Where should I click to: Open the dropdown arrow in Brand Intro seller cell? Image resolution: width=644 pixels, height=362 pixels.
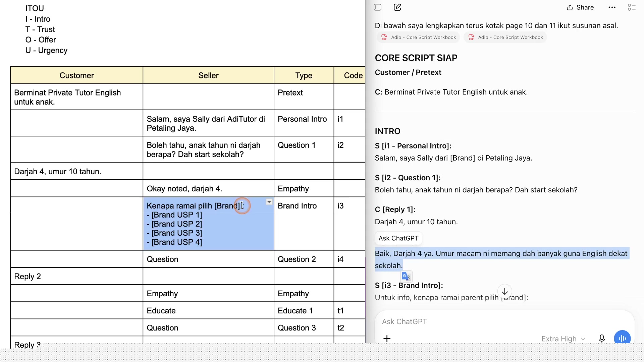269,202
